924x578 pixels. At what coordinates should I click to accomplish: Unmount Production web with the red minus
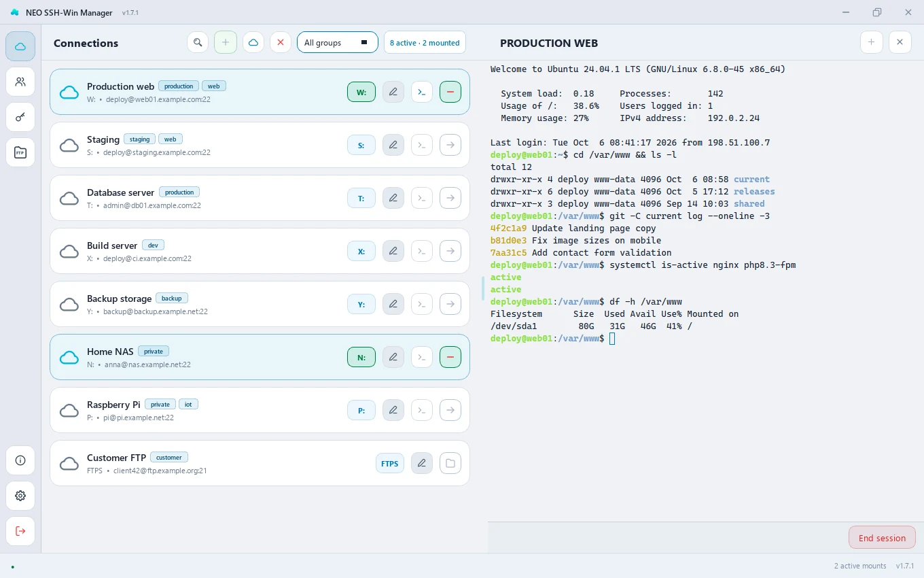(450, 92)
